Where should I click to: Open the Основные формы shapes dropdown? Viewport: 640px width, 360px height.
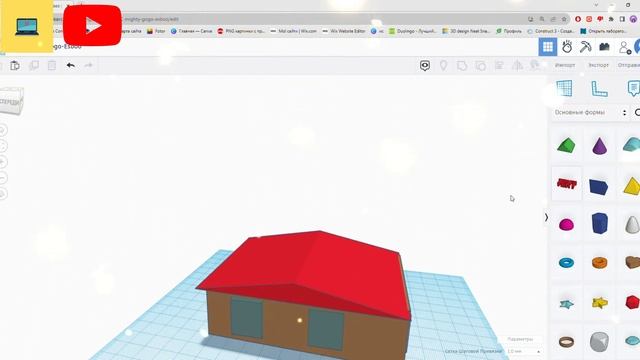coord(591,112)
